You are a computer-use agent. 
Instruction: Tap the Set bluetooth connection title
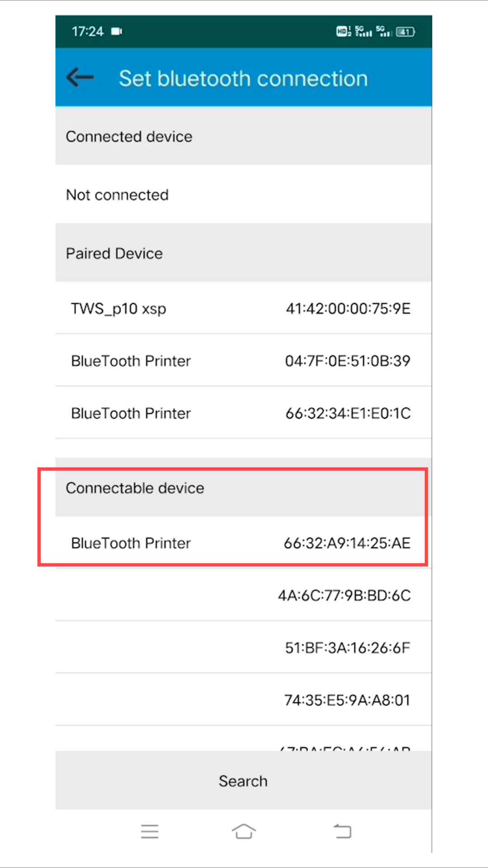coord(243,79)
